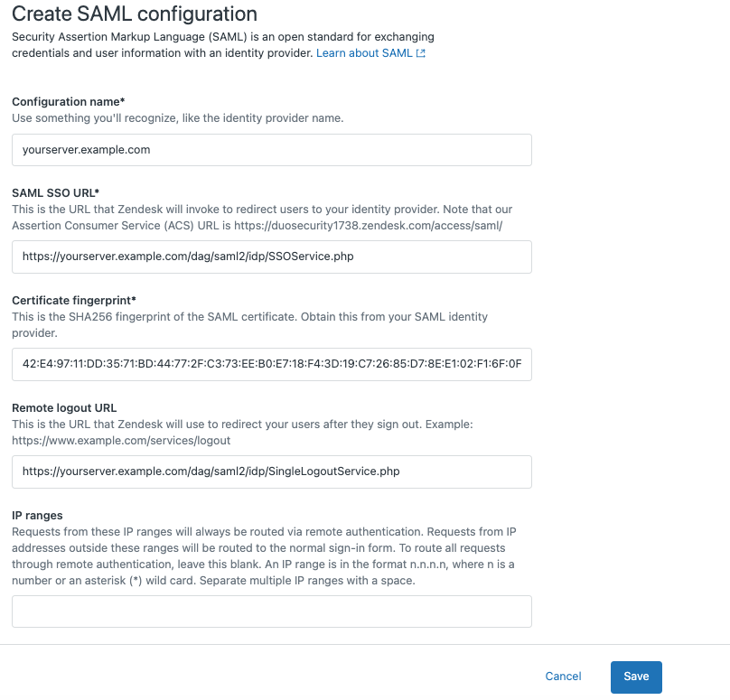Click the Create SAML configuration heading
This screenshot has height=700, width=730.
pos(134,14)
